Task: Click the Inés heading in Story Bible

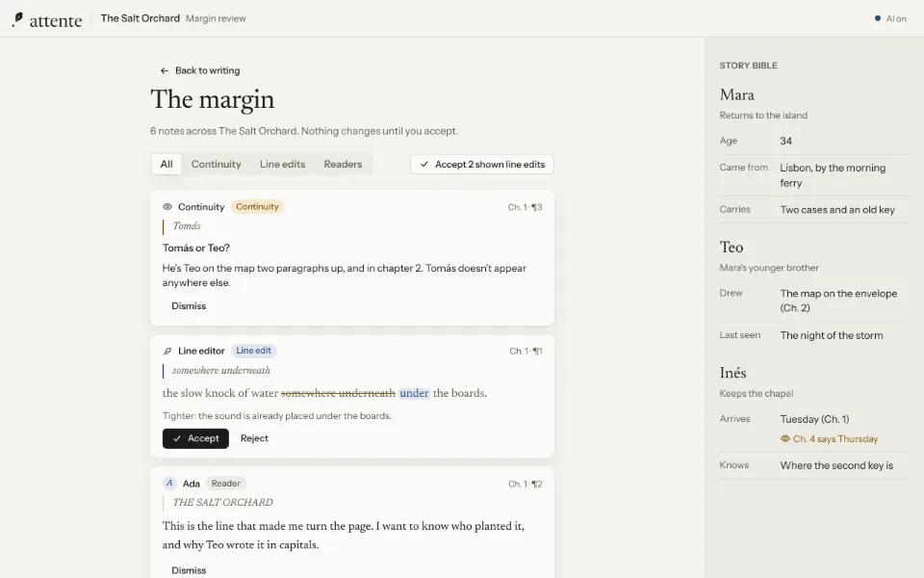Action: [733, 373]
